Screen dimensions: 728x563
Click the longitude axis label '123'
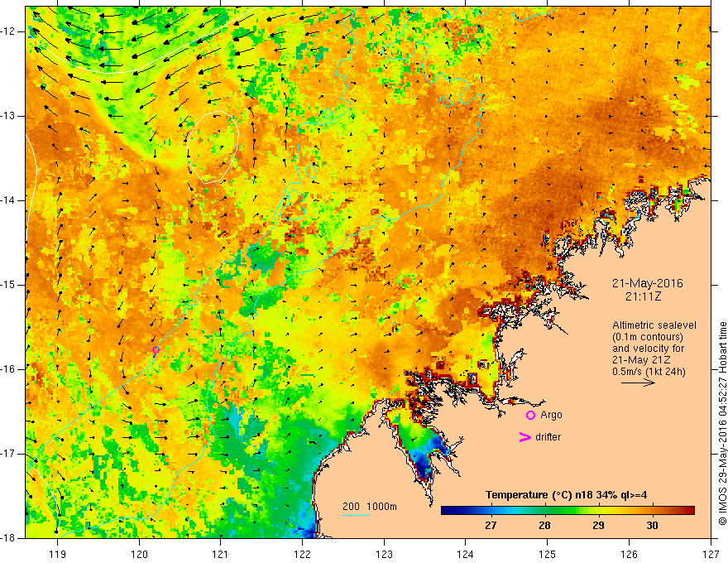(x=384, y=554)
